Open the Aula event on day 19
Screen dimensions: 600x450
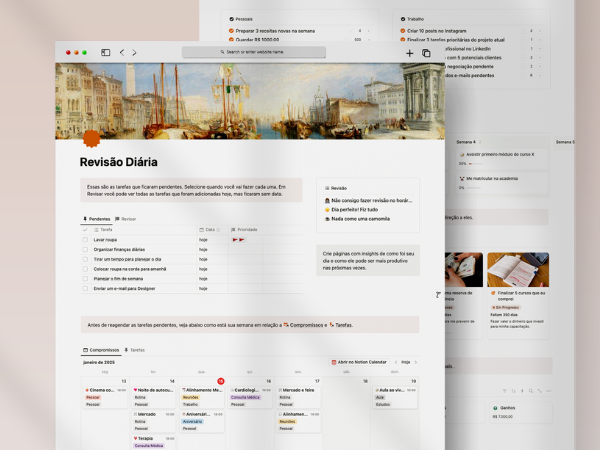[x=395, y=397]
